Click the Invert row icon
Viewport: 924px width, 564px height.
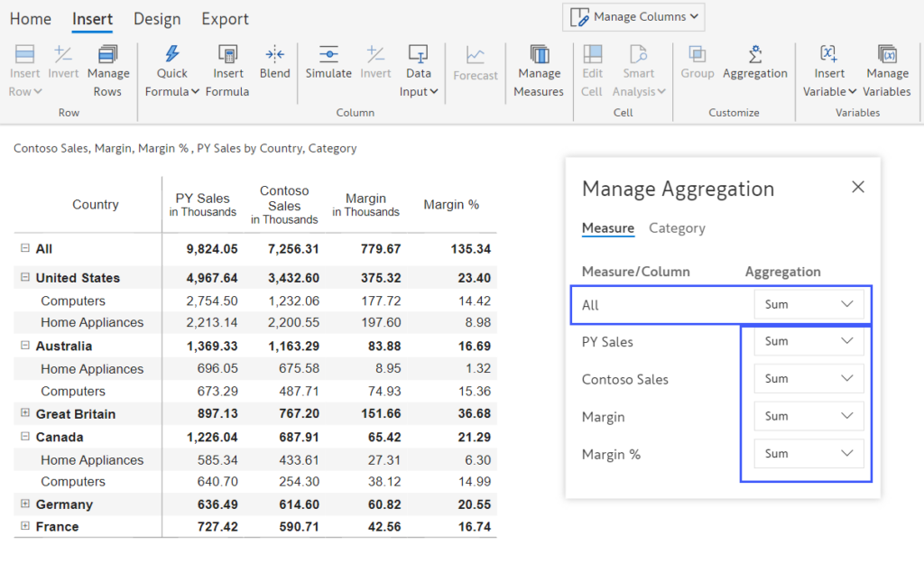click(63, 54)
